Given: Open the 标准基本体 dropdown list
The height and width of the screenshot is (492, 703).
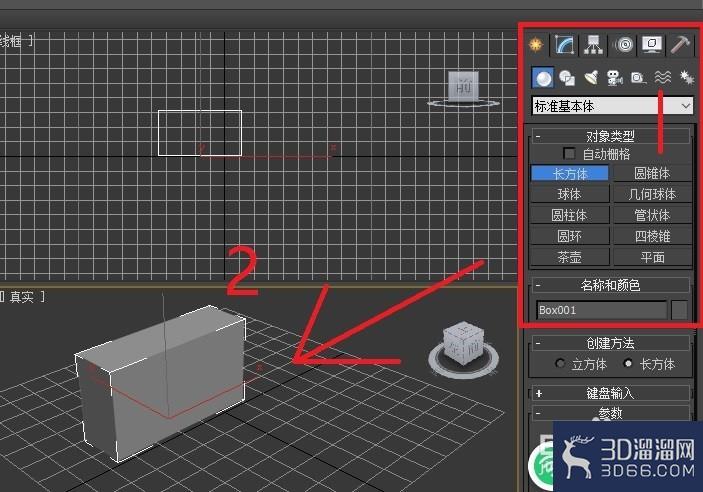Looking at the screenshot, I should pos(612,106).
